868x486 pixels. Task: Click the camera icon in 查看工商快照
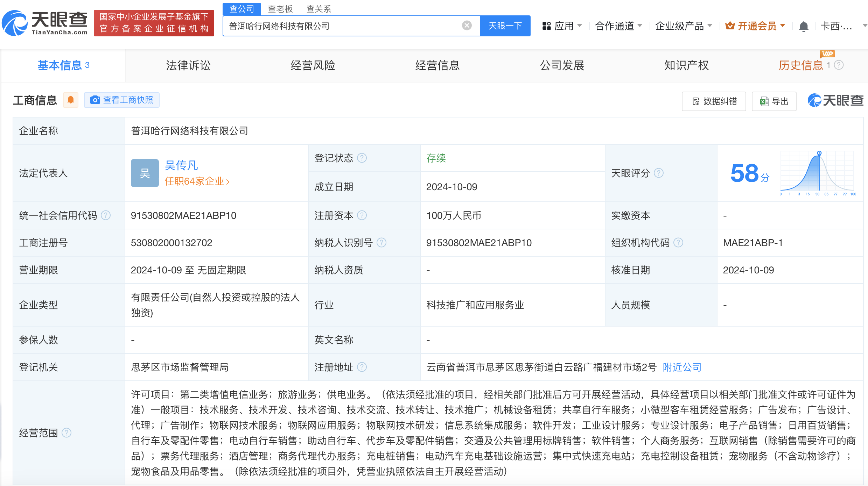pos(95,100)
